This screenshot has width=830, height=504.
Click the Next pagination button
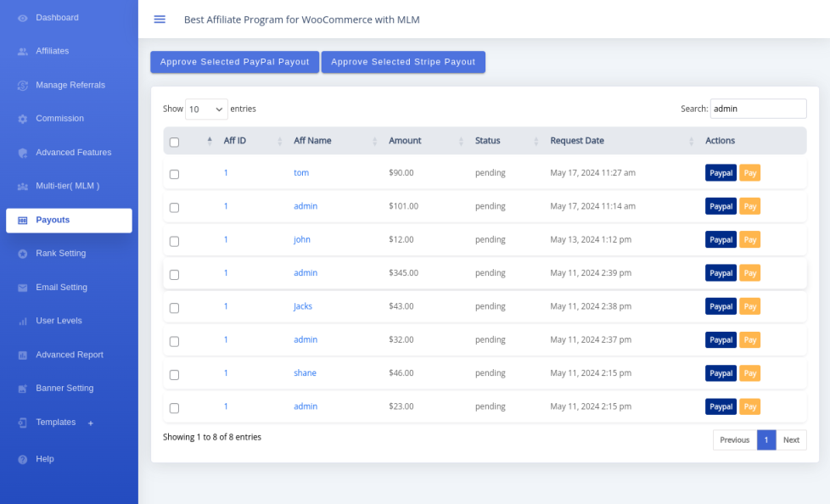click(x=791, y=440)
